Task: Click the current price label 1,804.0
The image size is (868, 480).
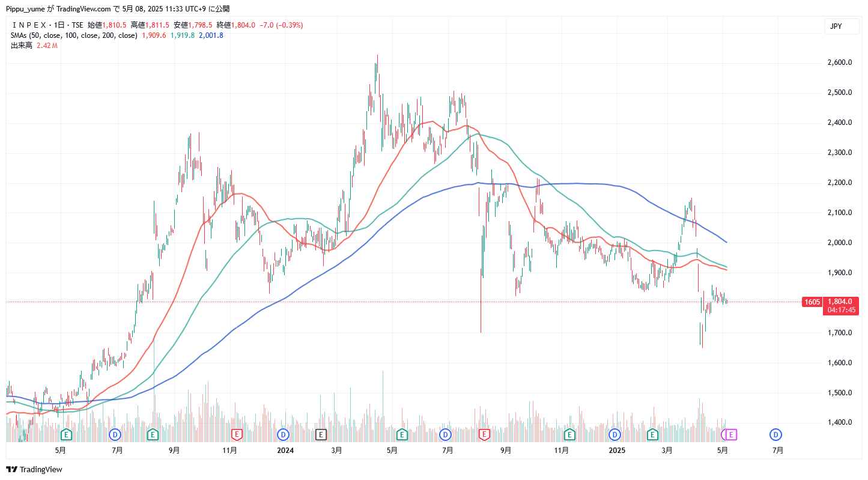Action: [x=840, y=302]
